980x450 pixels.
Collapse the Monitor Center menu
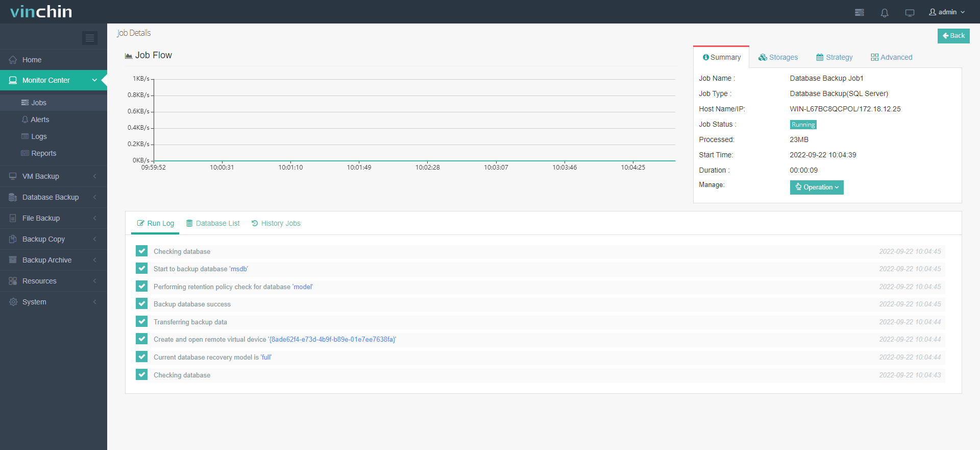pyautogui.click(x=94, y=80)
